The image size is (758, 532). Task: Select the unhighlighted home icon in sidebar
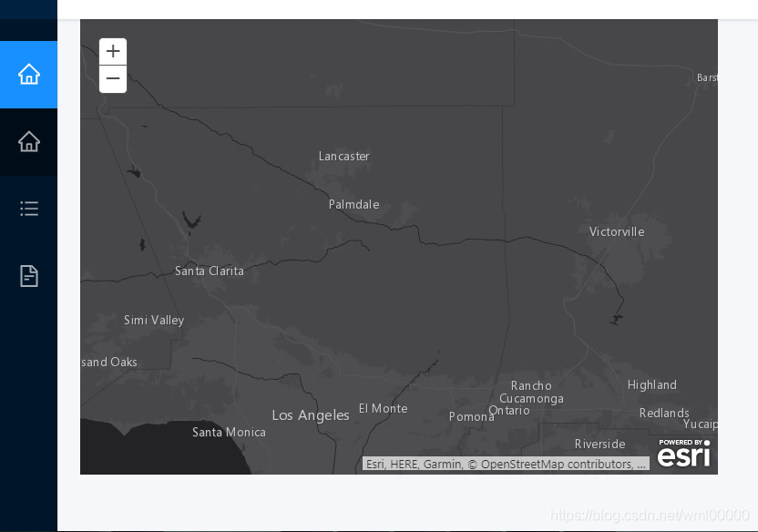28,142
